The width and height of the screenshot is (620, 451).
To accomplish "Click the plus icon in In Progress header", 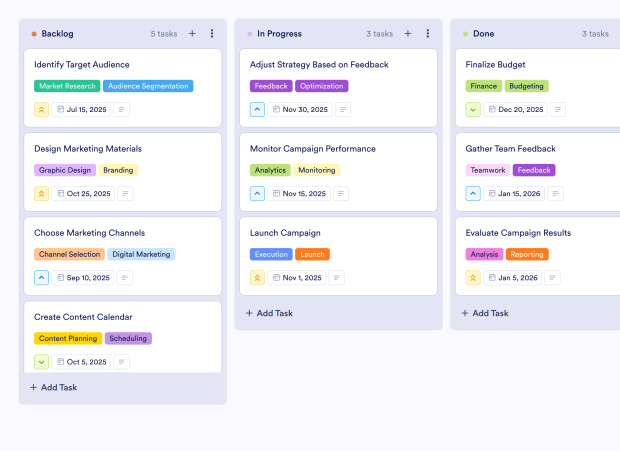I will 408,34.
